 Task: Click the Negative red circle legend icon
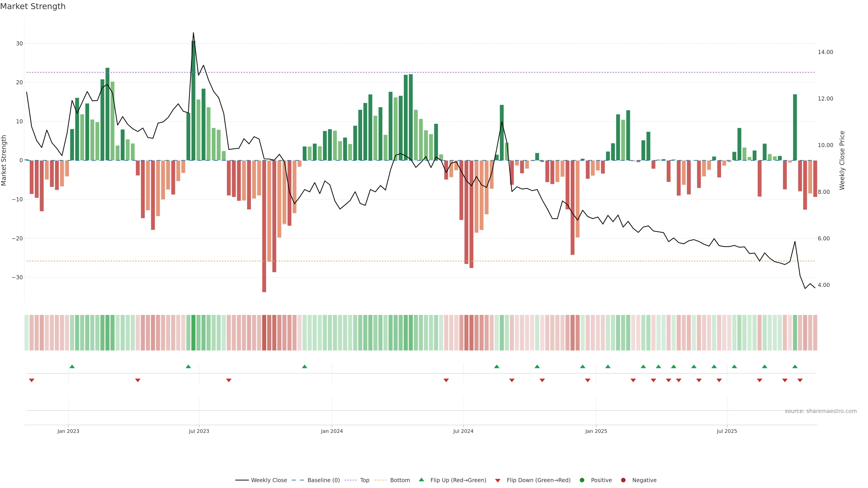tap(623, 480)
